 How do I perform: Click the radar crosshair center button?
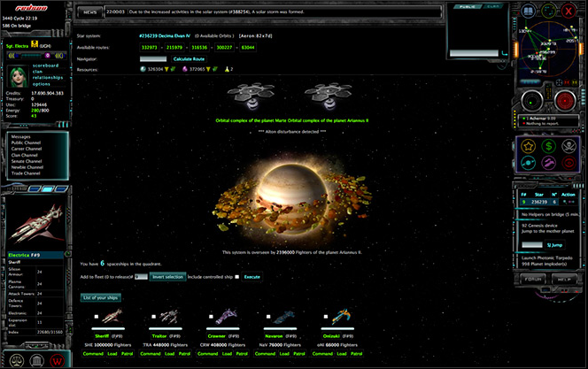tap(560, 82)
